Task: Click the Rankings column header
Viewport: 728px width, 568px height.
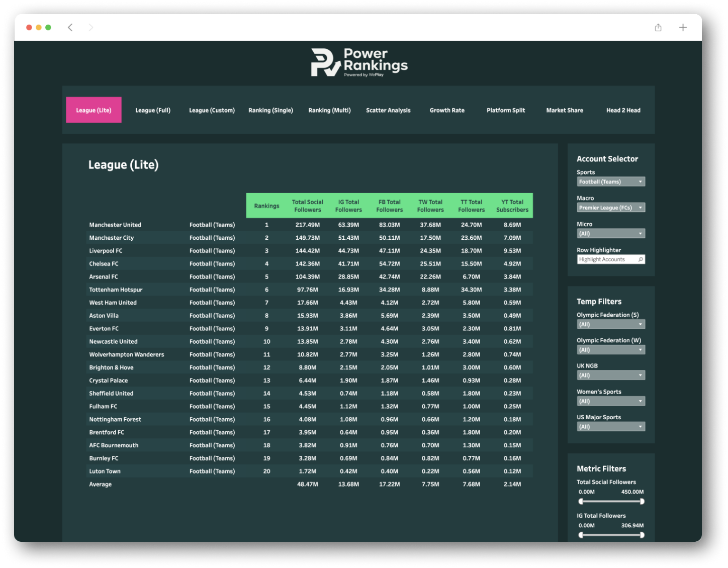Action: tap(266, 206)
